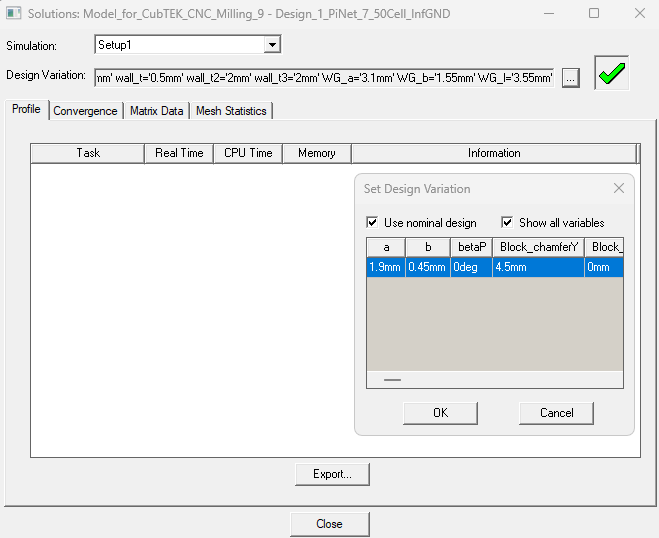Viewport: 659px width, 538px height.
Task: Select the 0deg cell
Action: 471,267
